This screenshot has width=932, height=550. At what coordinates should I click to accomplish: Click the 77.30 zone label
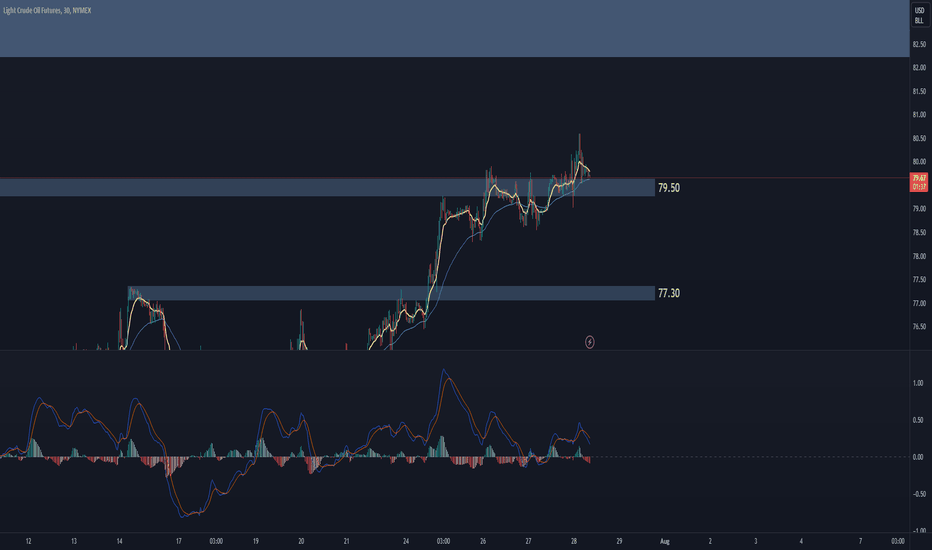669,293
